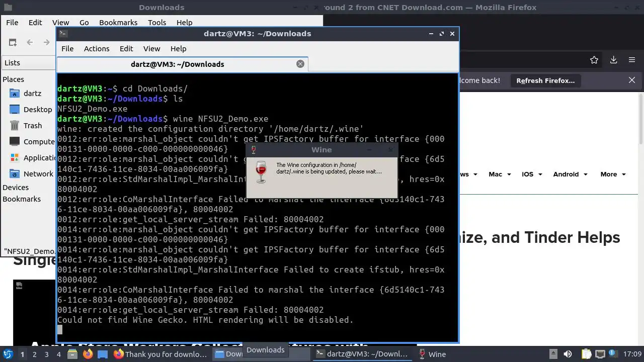The width and height of the screenshot is (644, 362).
Task: Click the wine glass icon in Wine dialog
Action: click(261, 172)
